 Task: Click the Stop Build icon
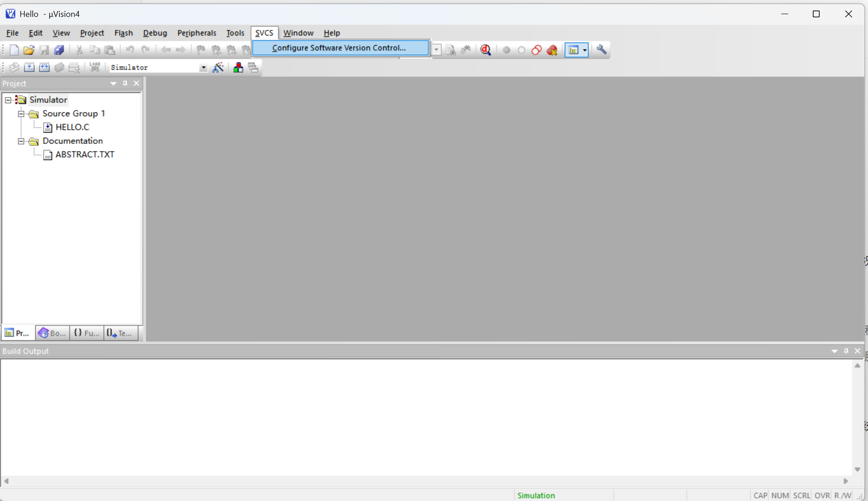pos(74,68)
